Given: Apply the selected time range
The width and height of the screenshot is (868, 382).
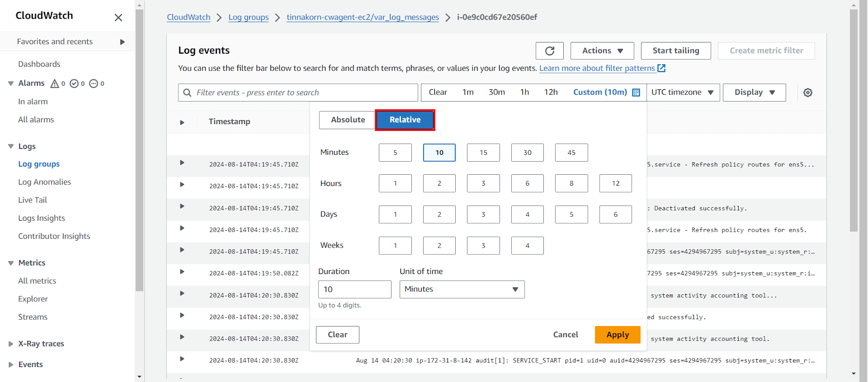Looking at the screenshot, I should coord(618,335).
